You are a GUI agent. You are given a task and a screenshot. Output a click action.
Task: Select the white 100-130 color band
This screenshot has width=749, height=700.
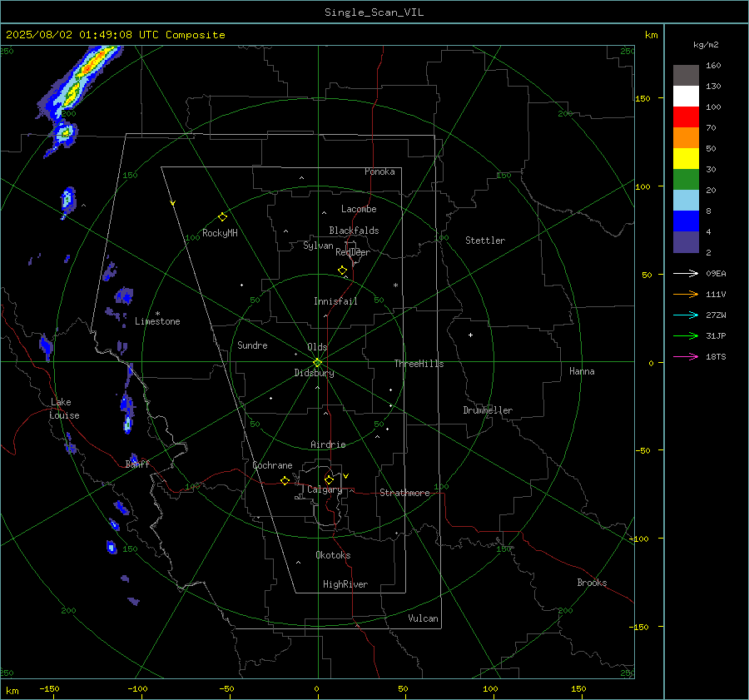pos(686,96)
